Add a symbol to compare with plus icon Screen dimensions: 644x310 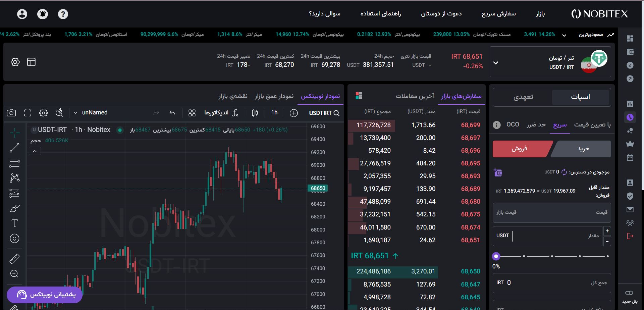tap(294, 113)
